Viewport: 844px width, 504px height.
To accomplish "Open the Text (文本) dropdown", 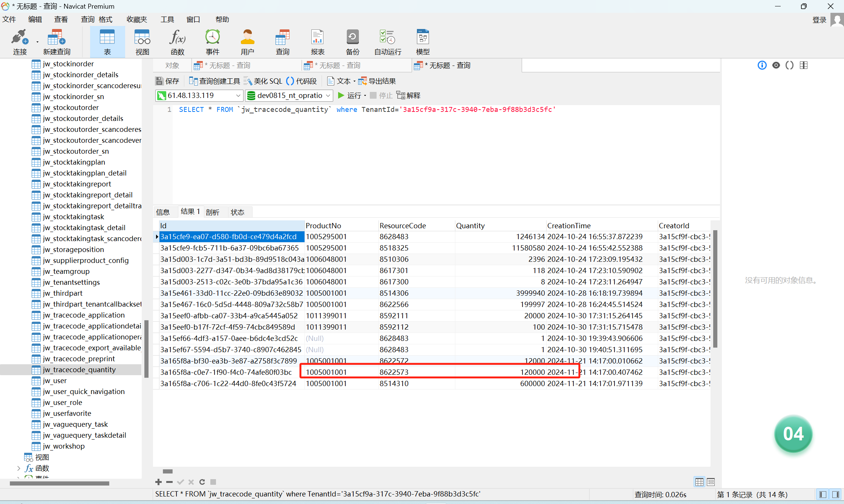I will 341,81.
